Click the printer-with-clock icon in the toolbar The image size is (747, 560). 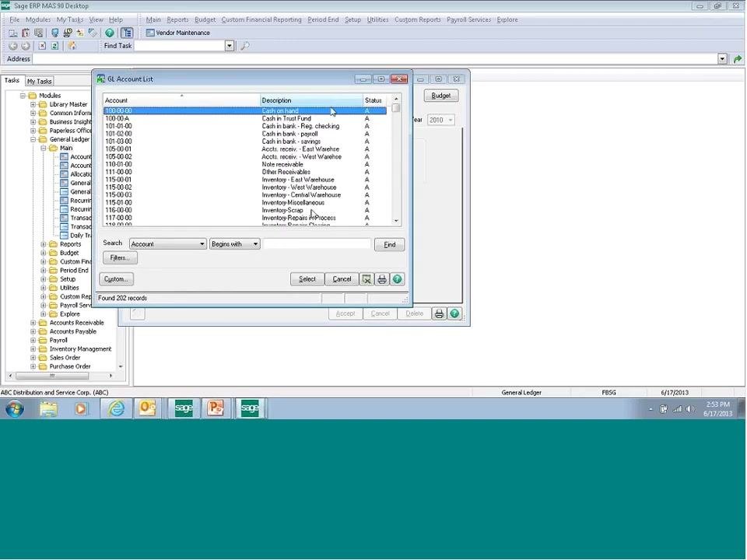[68, 33]
